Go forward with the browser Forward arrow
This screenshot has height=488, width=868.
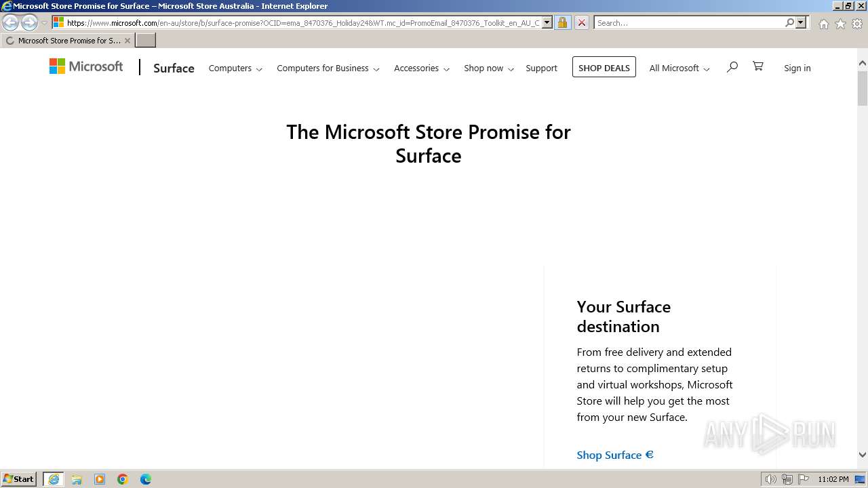pyautogui.click(x=29, y=22)
